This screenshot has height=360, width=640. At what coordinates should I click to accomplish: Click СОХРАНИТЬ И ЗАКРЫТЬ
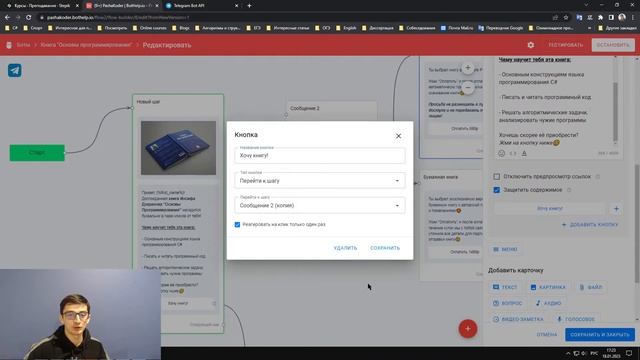pos(600,335)
